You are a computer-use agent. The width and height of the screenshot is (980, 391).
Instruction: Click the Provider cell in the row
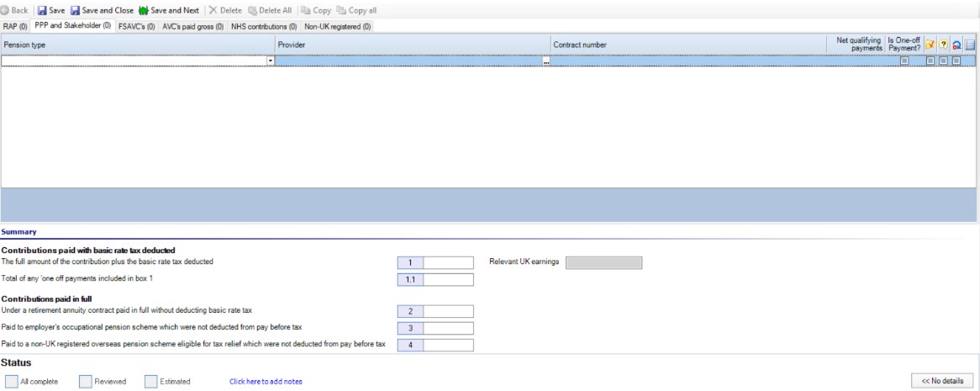(x=408, y=61)
